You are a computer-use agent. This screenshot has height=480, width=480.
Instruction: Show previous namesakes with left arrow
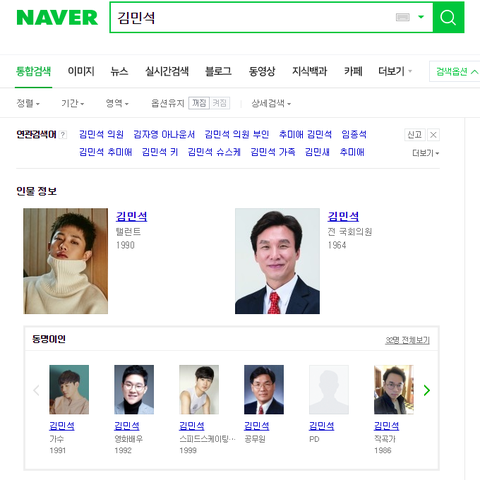(x=36, y=390)
